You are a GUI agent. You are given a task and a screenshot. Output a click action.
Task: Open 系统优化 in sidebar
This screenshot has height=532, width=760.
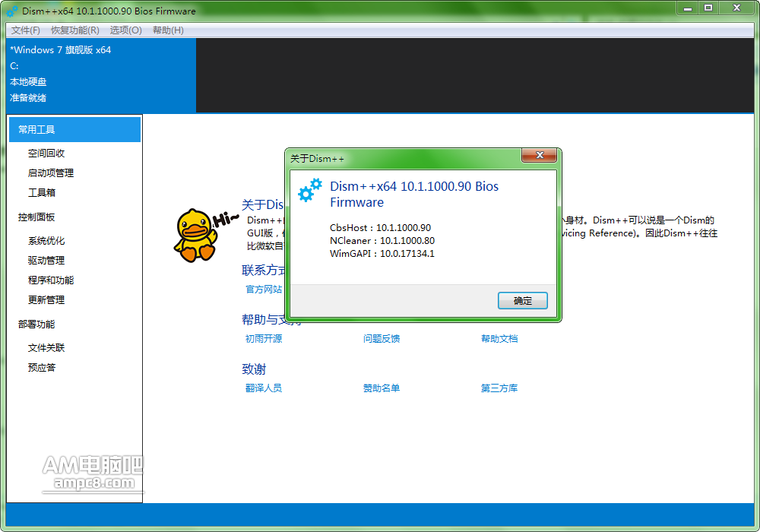tap(46, 241)
